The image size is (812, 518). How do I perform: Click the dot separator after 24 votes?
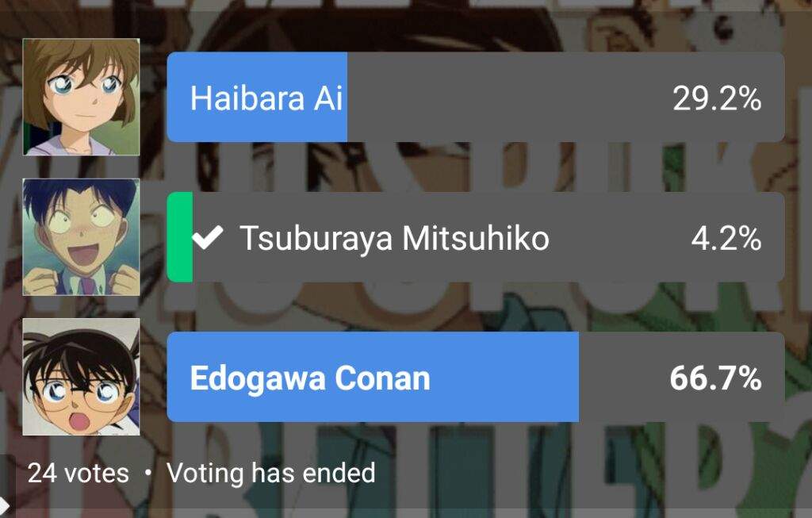[148, 473]
